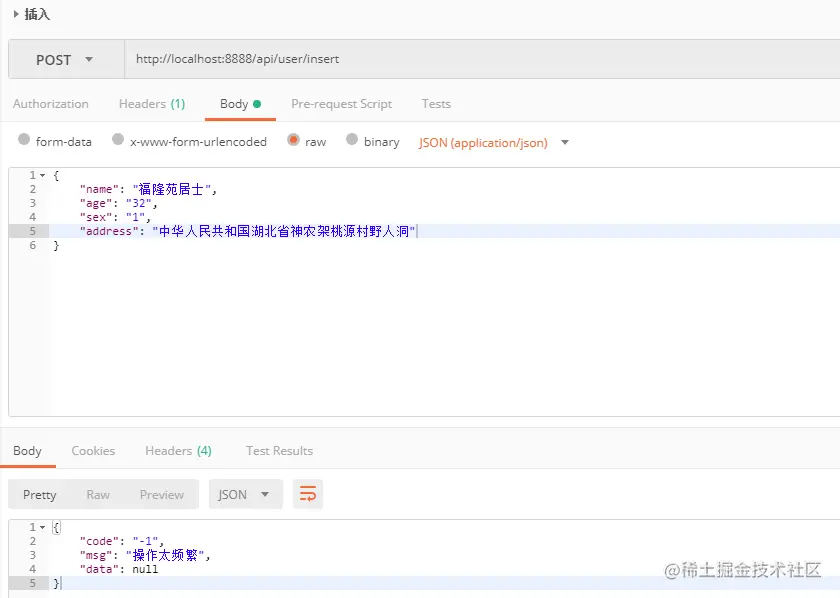This screenshot has width=840, height=598.
Task: Click the "msg" response line
Action: (x=145, y=555)
